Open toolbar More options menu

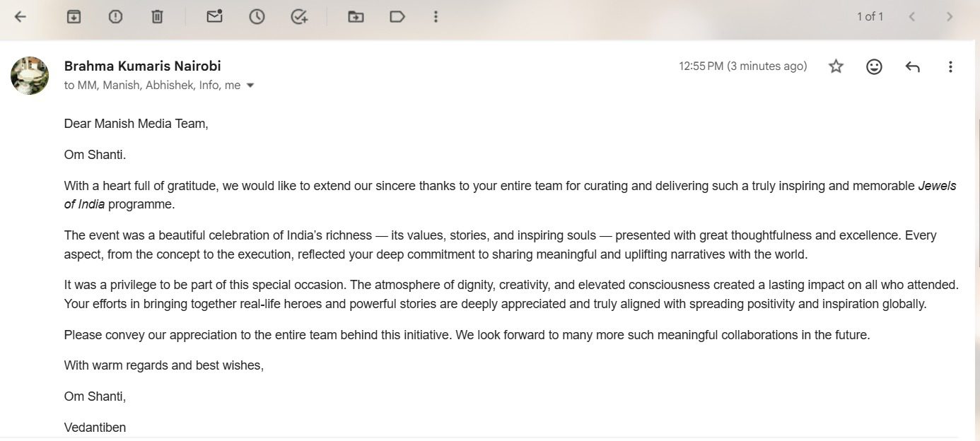click(x=436, y=16)
